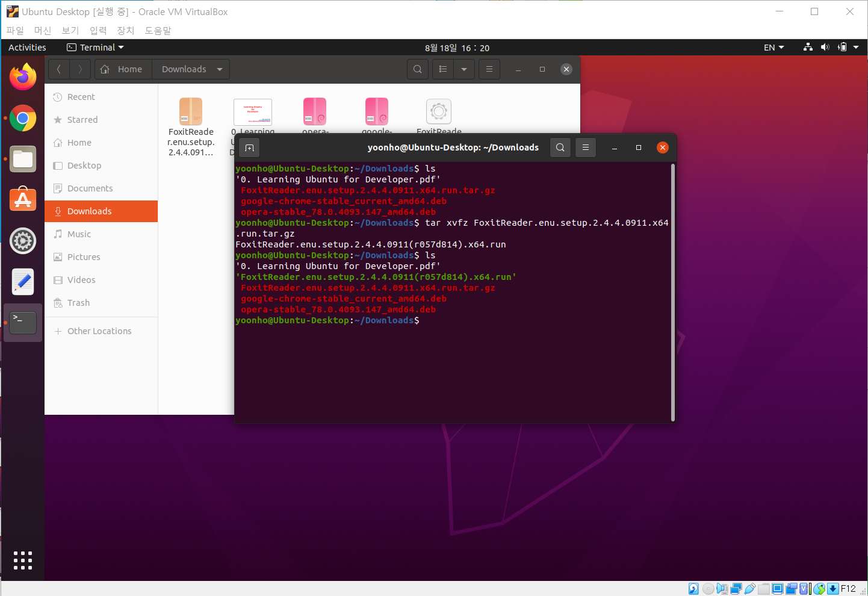The height and width of the screenshot is (596, 868).
Task: Open EN input source dropdown
Action: click(x=774, y=48)
